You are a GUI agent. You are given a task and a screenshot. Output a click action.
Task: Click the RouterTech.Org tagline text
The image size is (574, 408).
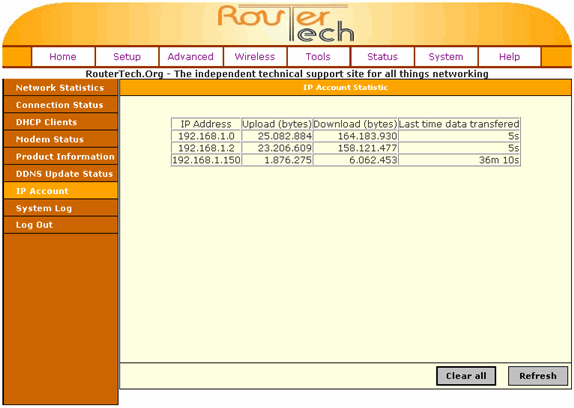coord(287,74)
